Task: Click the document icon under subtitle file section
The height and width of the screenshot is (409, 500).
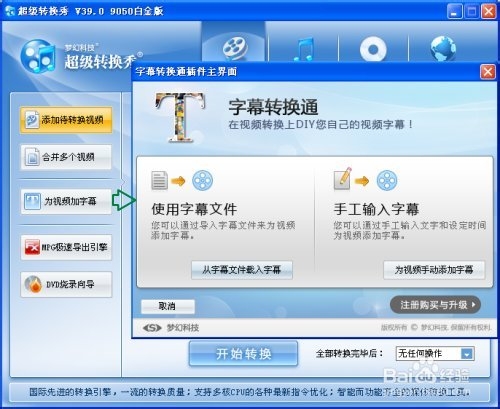Action: point(159,180)
